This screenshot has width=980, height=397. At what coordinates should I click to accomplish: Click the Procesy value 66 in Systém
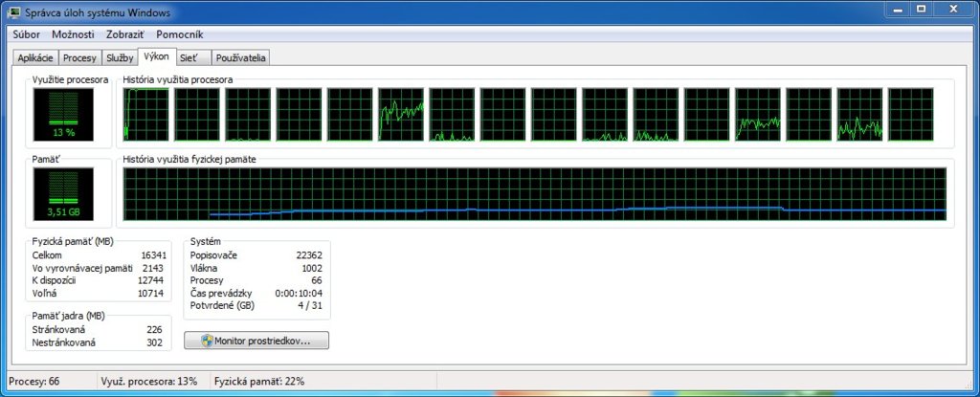[317, 280]
